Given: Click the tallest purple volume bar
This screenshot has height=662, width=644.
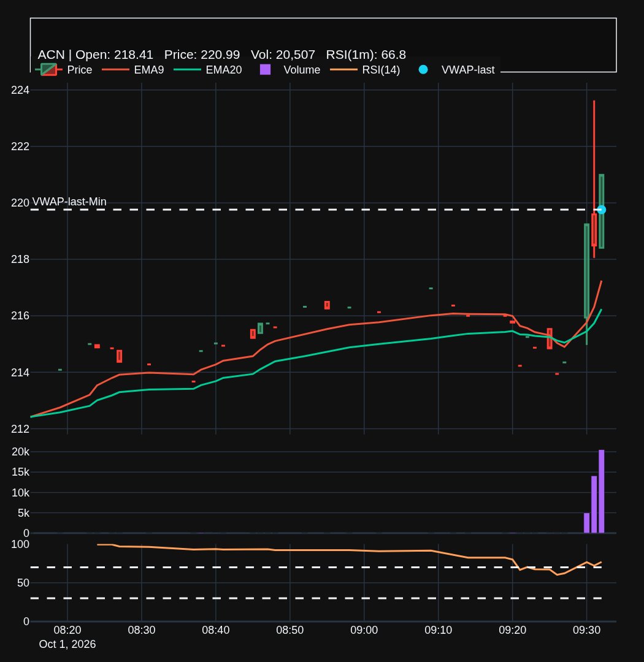Looking at the screenshot, I should coord(601,492).
